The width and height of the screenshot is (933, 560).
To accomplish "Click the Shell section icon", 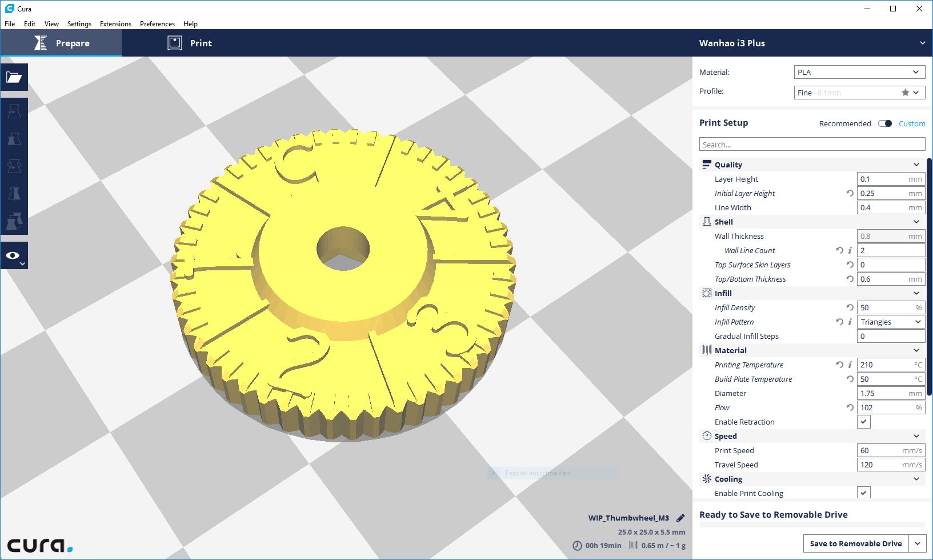I will click(x=707, y=222).
